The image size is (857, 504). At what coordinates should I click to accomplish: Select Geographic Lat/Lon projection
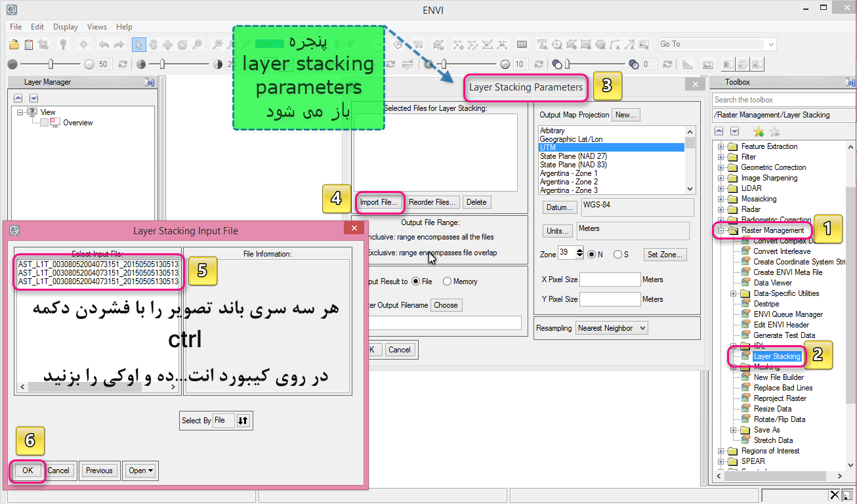tap(571, 139)
